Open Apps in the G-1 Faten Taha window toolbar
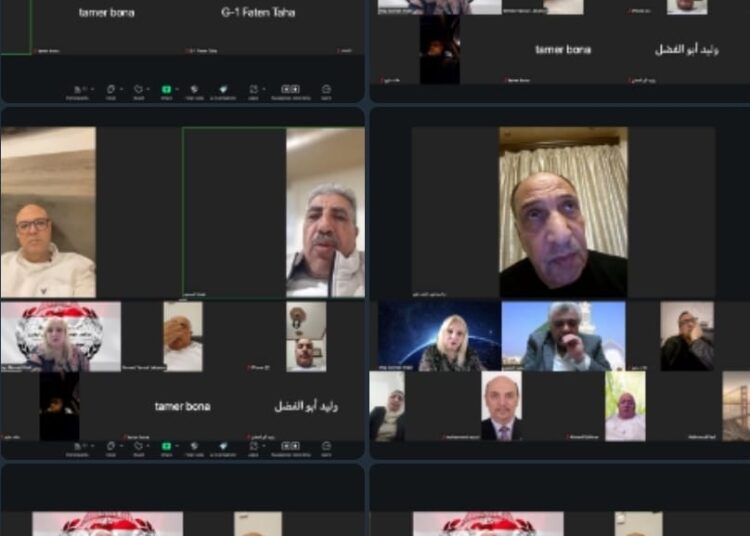Viewport: 750px width, 536px height. (x=253, y=92)
